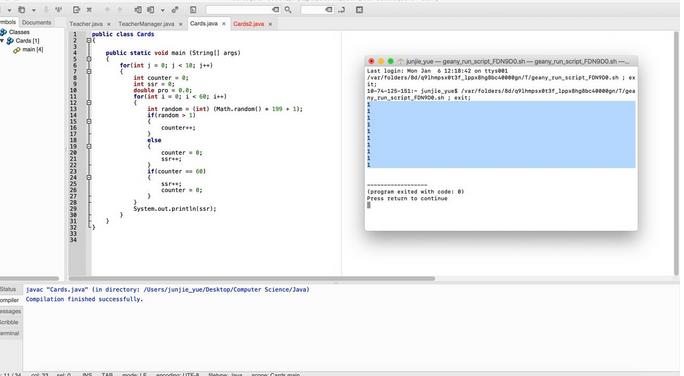Open the build toolbar dropdown arrow
The width and height of the screenshot is (684, 376).
[163, 10]
